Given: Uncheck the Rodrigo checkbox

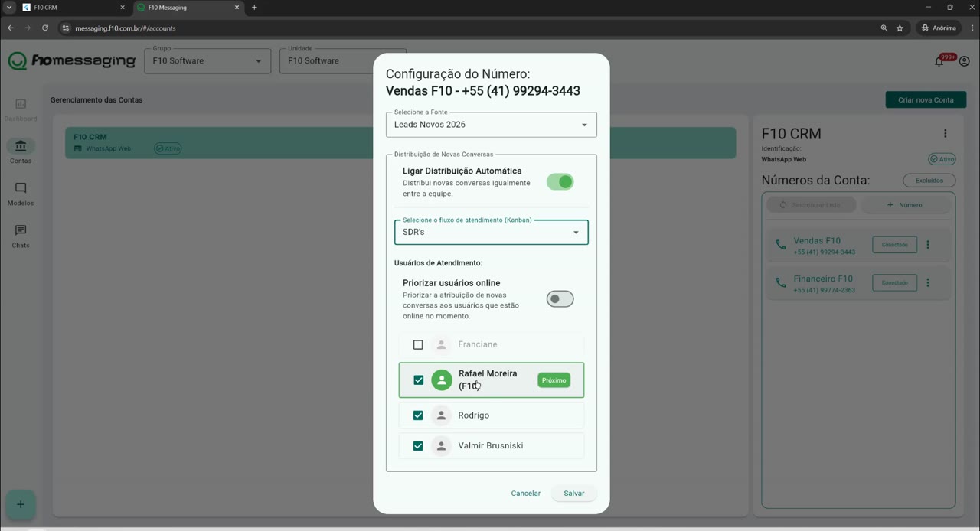Looking at the screenshot, I should tap(418, 415).
